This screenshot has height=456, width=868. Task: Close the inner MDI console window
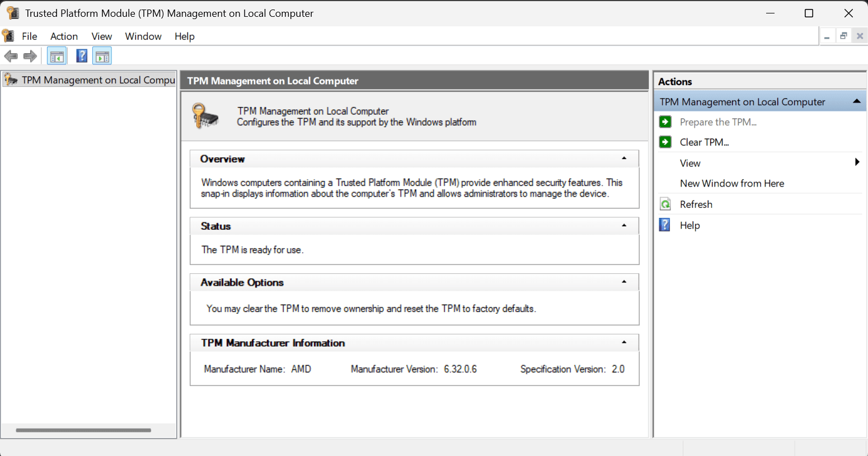(x=860, y=36)
